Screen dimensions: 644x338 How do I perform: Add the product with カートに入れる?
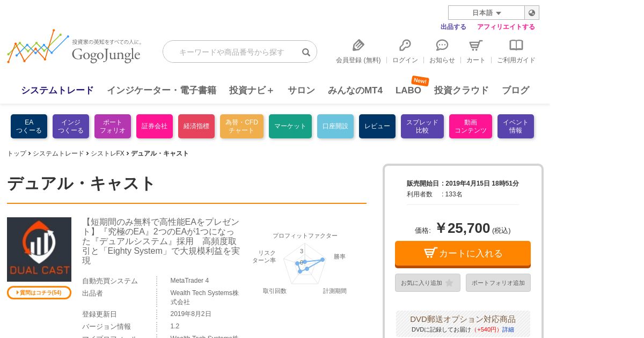point(463,254)
